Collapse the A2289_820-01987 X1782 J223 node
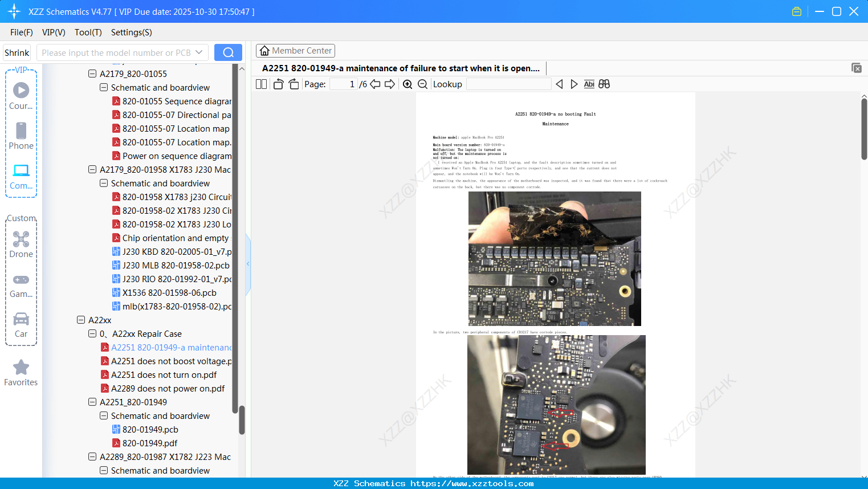Screen dimensions: 868x489 (x=92, y=457)
